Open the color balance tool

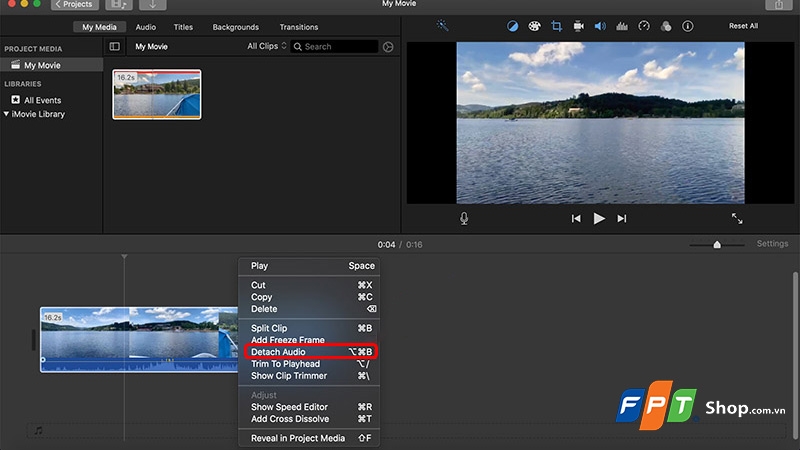(512, 26)
